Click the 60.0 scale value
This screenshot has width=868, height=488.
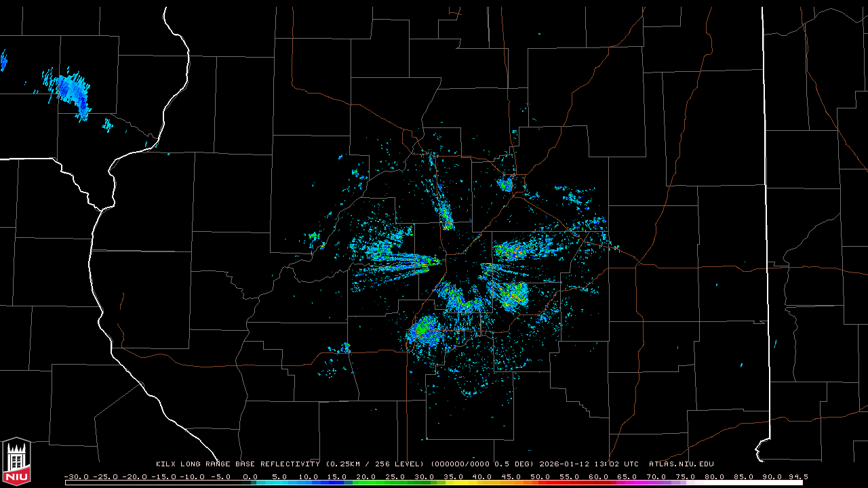pos(597,476)
